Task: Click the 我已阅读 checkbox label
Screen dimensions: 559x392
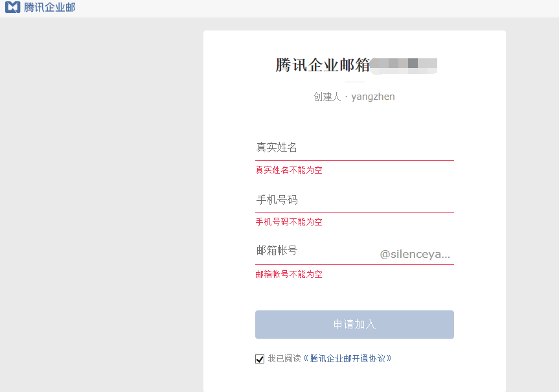Action: pyautogui.click(x=284, y=358)
